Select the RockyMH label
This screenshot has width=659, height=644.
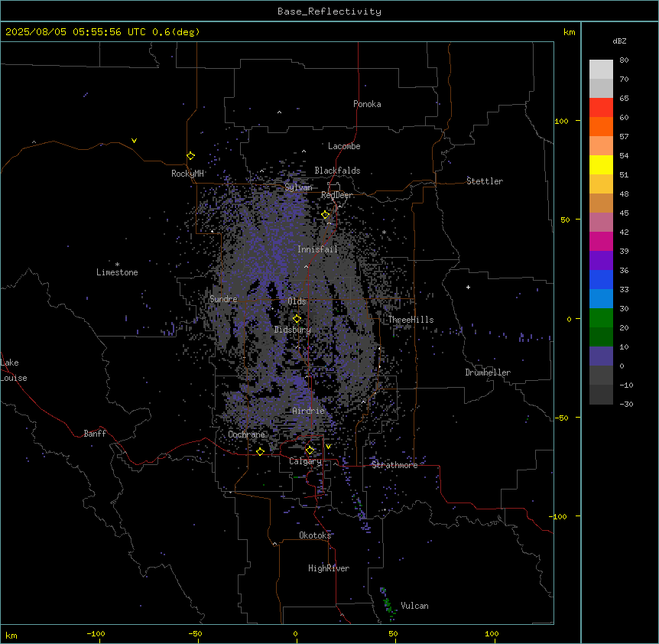click(x=187, y=174)
